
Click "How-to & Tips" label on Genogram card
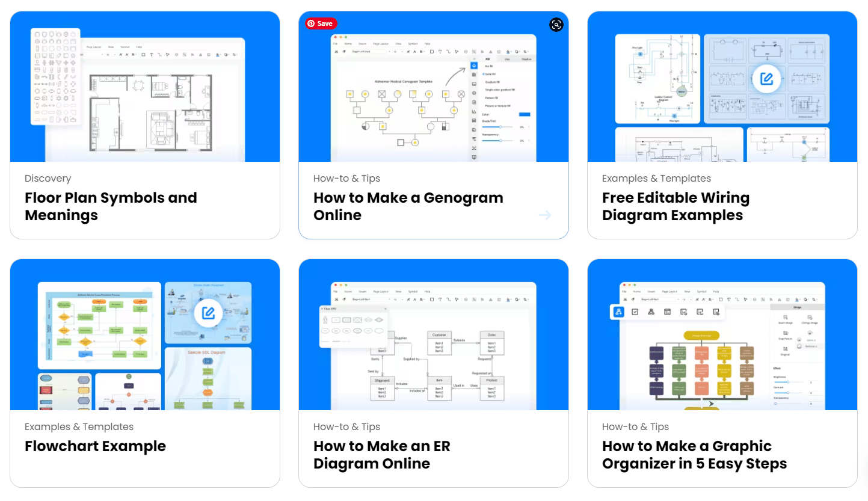pyautogui.click(x=346, y=179)
